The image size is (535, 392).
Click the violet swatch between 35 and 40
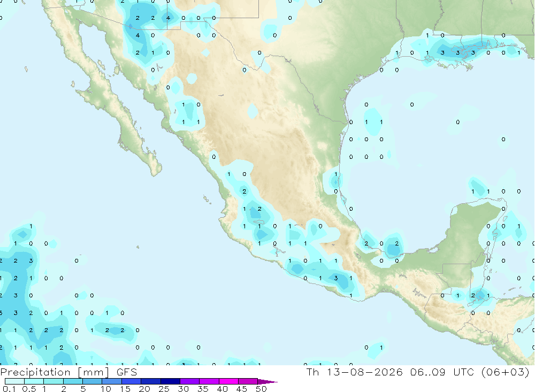coord(209,381)
